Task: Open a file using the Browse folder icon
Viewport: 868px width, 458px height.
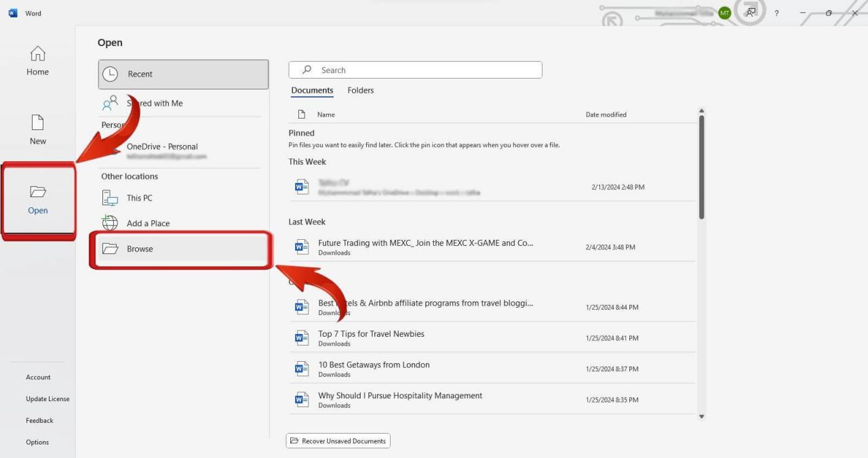Action: pos(111,249)
